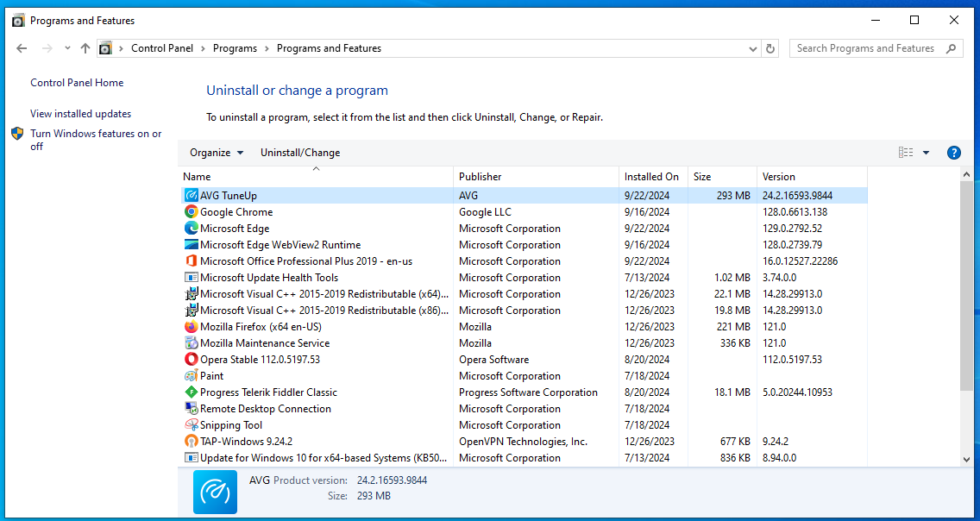
Task: Expand chevron after Programs breadcrumb
Action: (267, 48)
